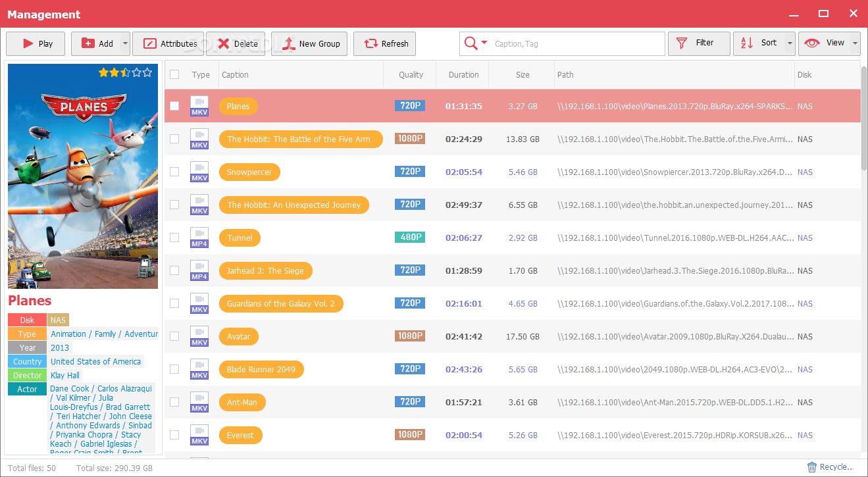
Task: Open the Add dropdown arrow
Action: [x=124, y=44]
